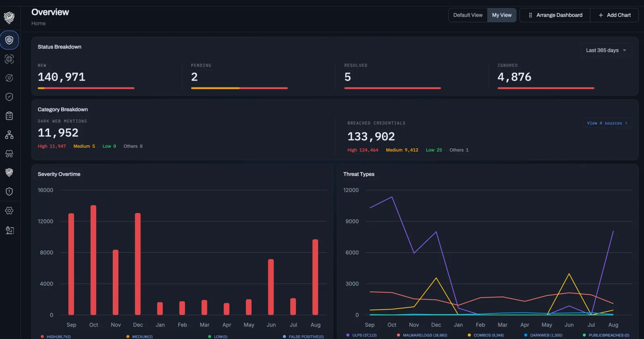Click the progress bar under IGNORED
Screen dimensions: 644x339
[546, 88]
